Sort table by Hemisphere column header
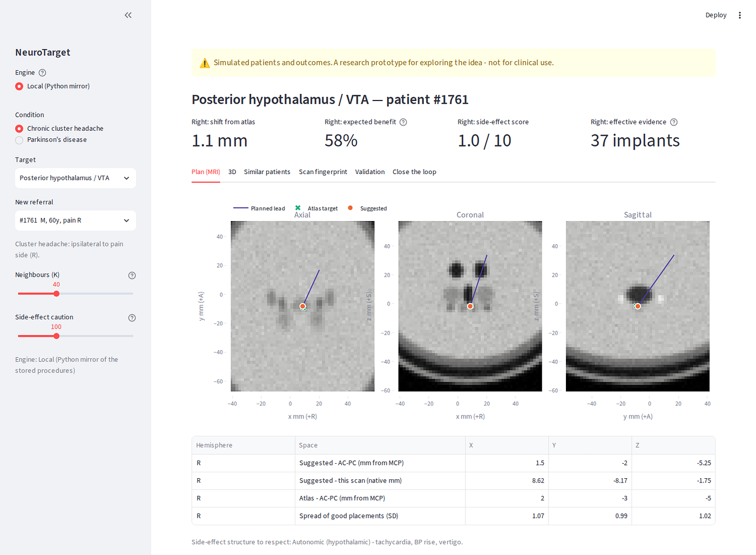The height and width of the screenshot is (555, 756). (x=243, y=445)
